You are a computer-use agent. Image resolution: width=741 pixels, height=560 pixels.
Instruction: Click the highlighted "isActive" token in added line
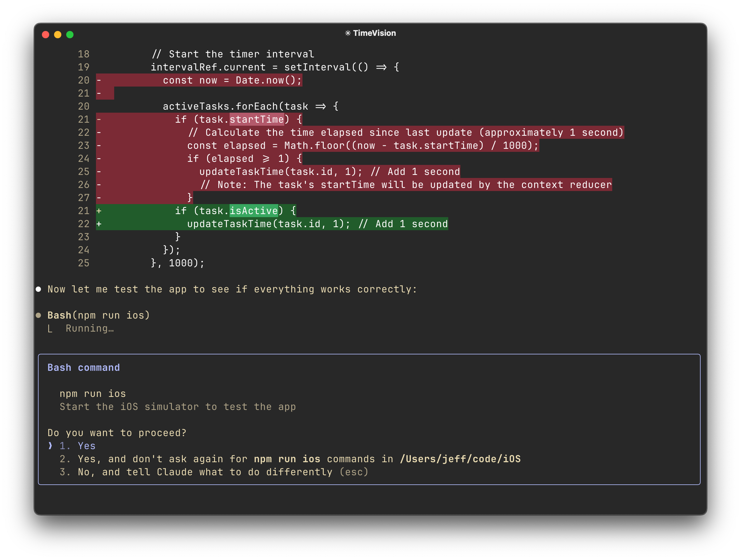pos(254,211)
